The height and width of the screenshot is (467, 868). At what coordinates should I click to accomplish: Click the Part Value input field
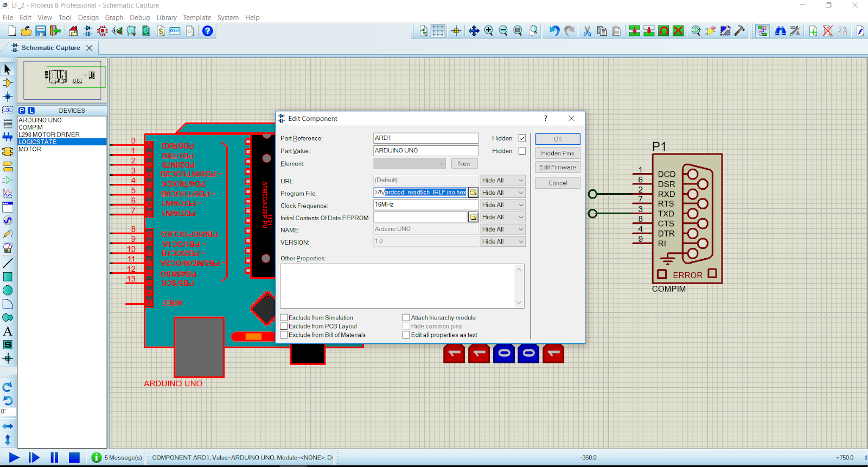pos(426,151)
